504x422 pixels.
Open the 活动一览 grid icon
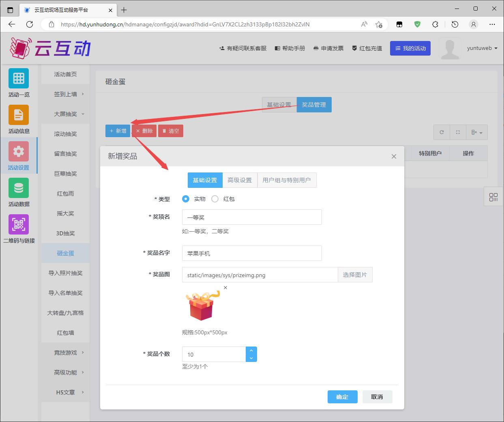click(19, 78)
